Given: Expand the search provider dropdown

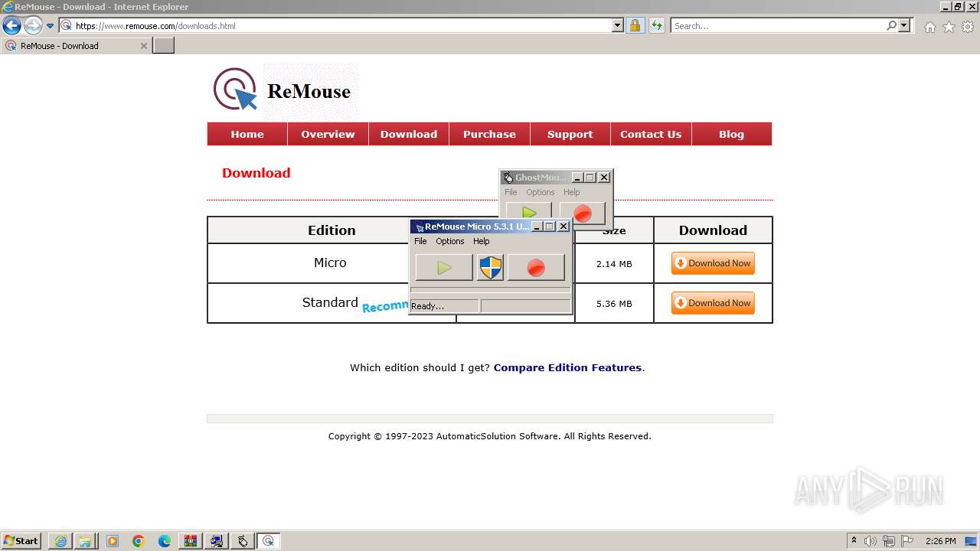Looking at the screenshot, I should (904, 25).
